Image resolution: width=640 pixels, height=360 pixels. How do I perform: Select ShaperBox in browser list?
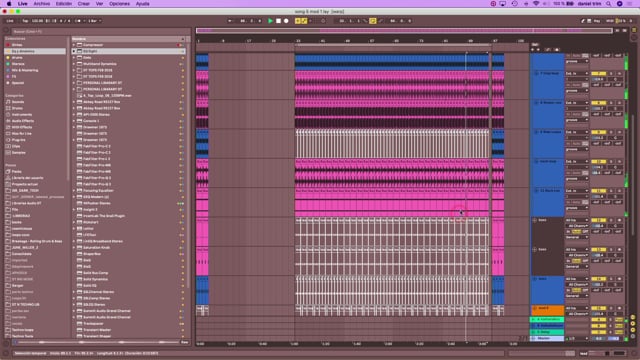[x=92, y=254]
